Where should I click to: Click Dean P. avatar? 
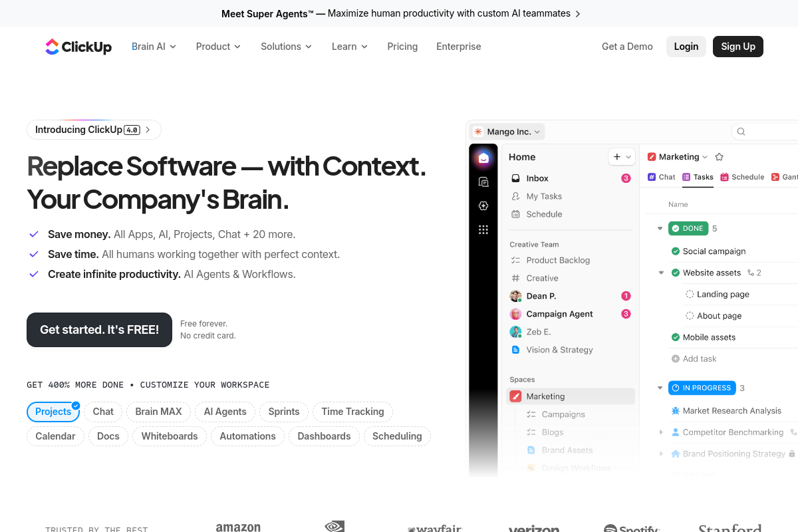tap(515, 296)
